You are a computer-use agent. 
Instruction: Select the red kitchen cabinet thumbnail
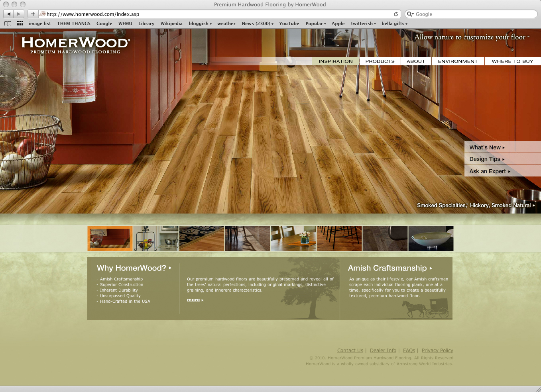click(x=110, y=239)
